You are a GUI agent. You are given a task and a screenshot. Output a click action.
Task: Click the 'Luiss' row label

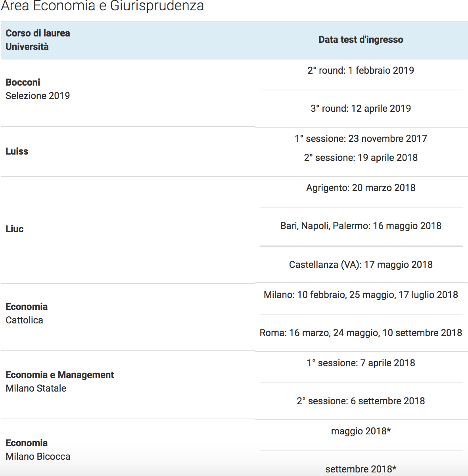(17, 151)
